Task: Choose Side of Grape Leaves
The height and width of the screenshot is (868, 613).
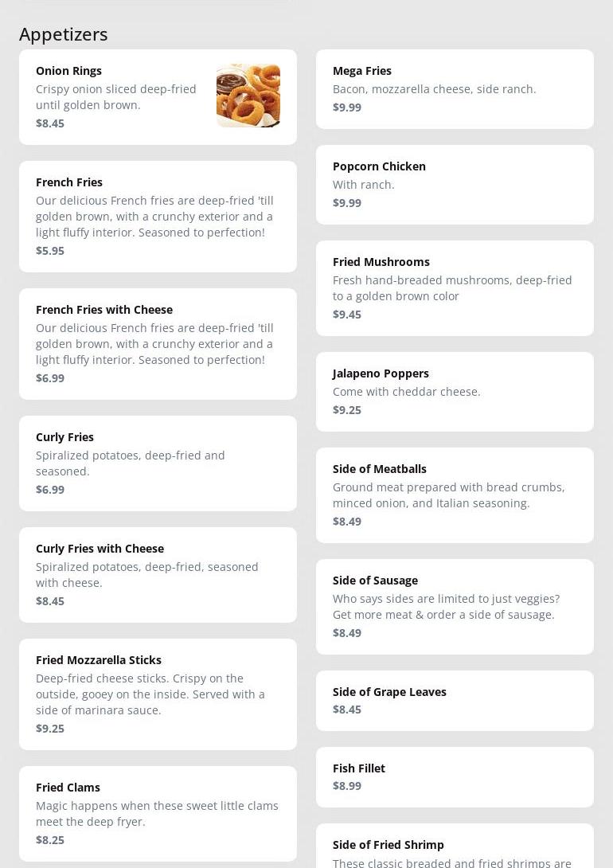Action: (455, 701)
